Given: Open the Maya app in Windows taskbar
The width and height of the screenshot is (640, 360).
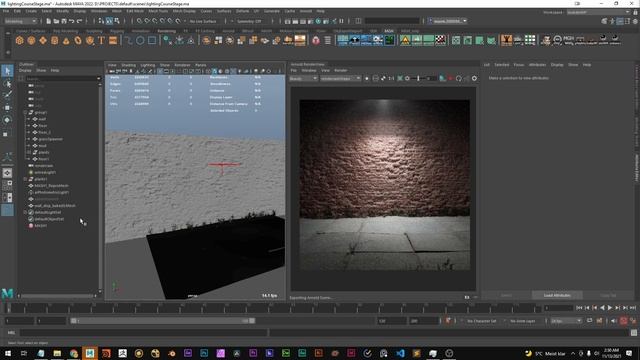Looking at the screenshot, I should point(90,353).
